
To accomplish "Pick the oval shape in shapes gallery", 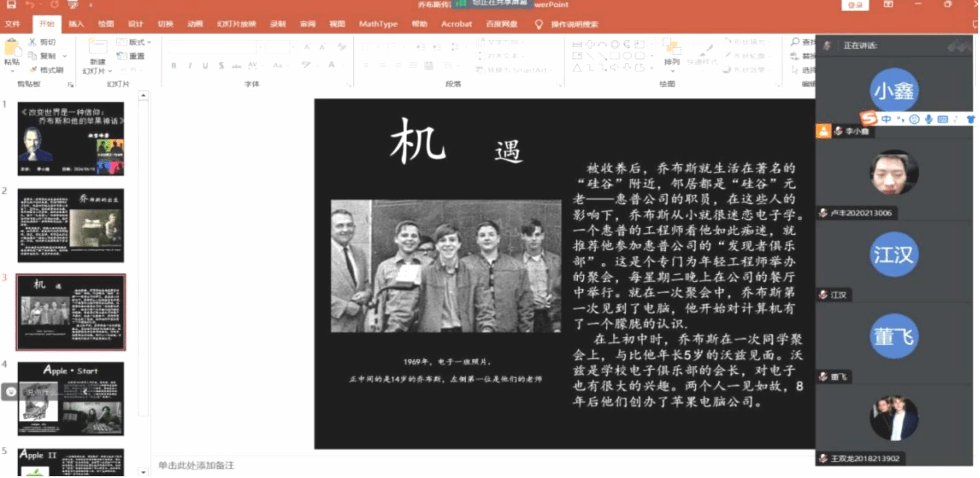I will 627,56.
